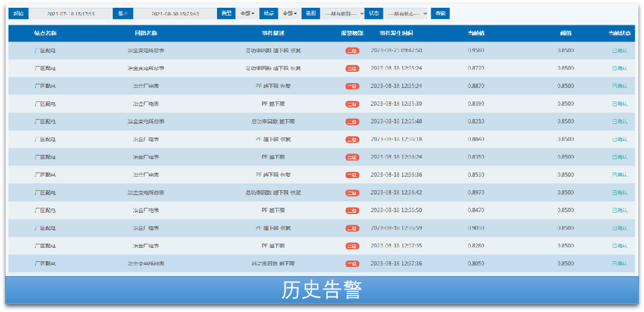The height and width of the screenshot is (312, 644).
Task: Click the 起始 start label button
Action: tap(18, 13)
